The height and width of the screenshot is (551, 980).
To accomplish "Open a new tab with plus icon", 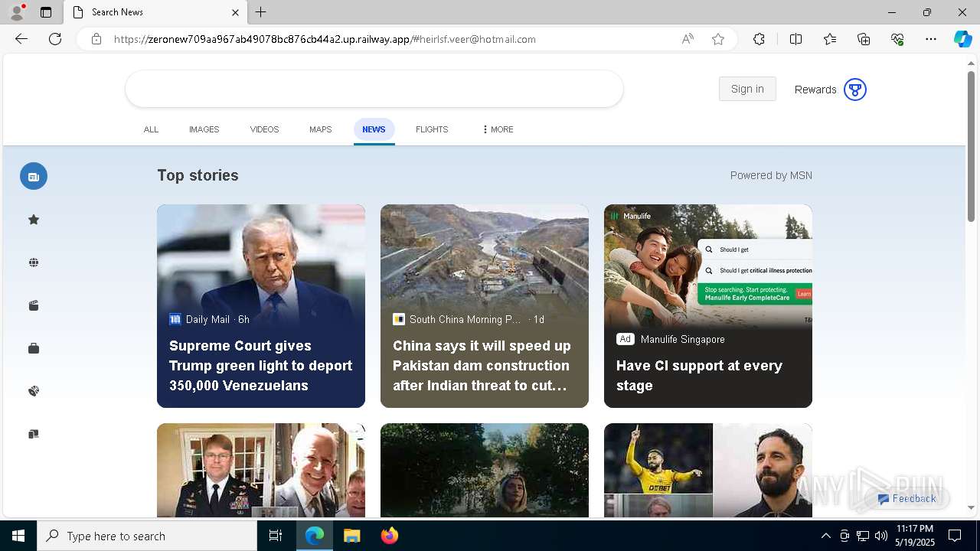I will 261,12.
